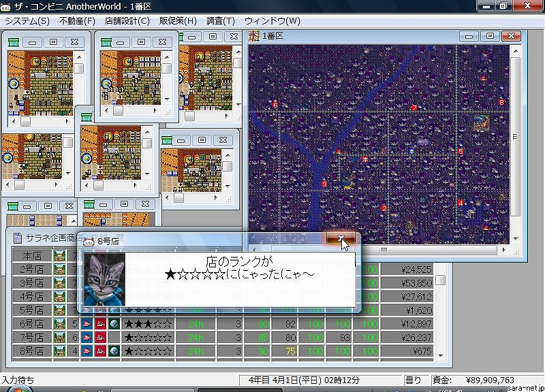The width and height of the screenshot is (545, 392).
Task: Click store marker 3 beside the river
Action: click(x=324, y=184)
